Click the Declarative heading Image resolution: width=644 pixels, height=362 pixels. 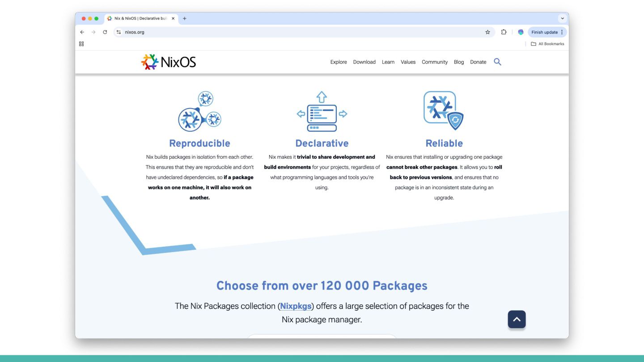322,143
